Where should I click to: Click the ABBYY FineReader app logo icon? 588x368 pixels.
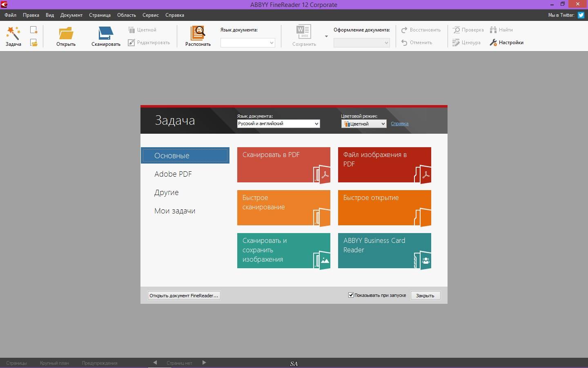4,4
